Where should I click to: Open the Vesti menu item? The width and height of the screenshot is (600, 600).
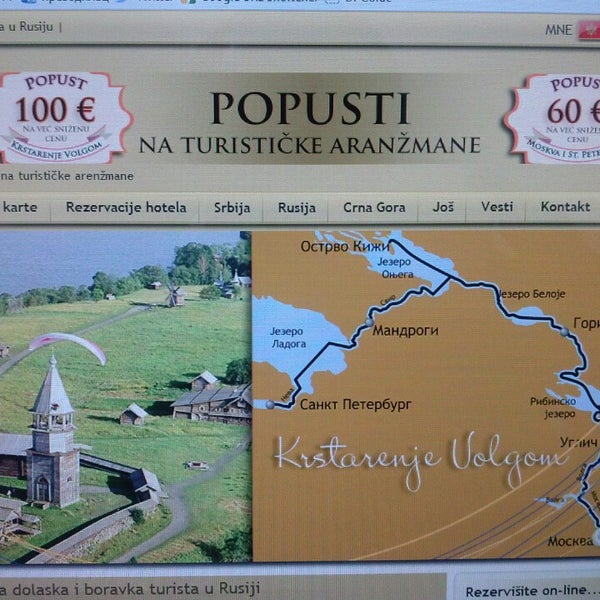click(x=497, y=207)
